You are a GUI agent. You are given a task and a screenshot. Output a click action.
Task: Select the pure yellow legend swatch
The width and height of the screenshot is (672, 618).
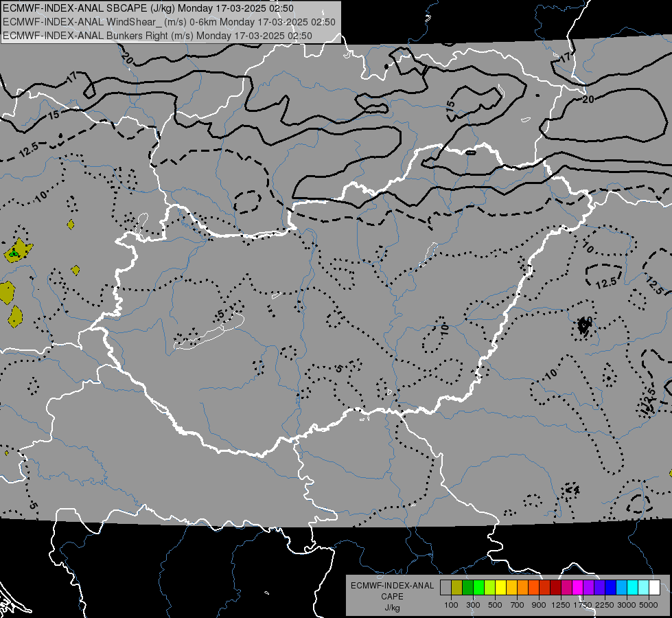pos(501,588)
